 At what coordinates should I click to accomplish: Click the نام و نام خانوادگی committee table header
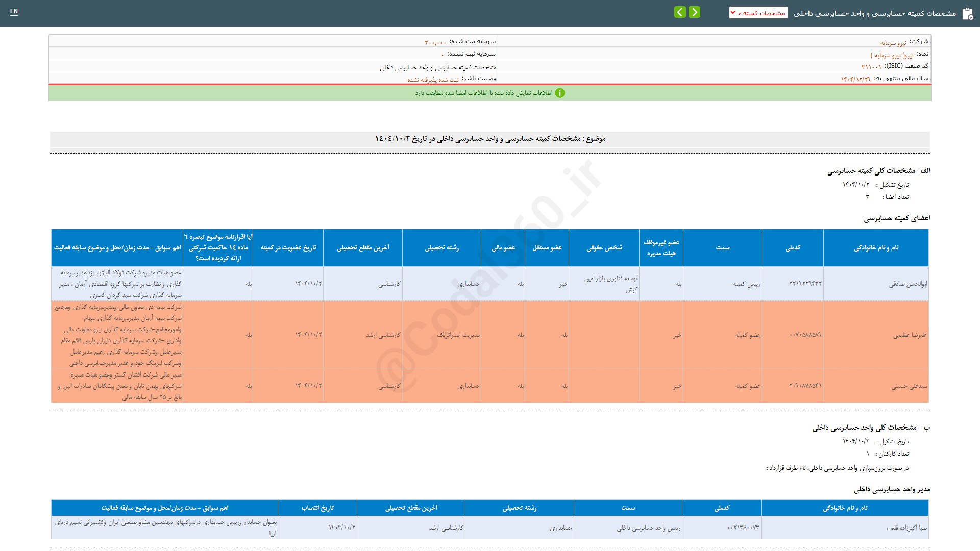pyautogui.click(x=876, y=248)
